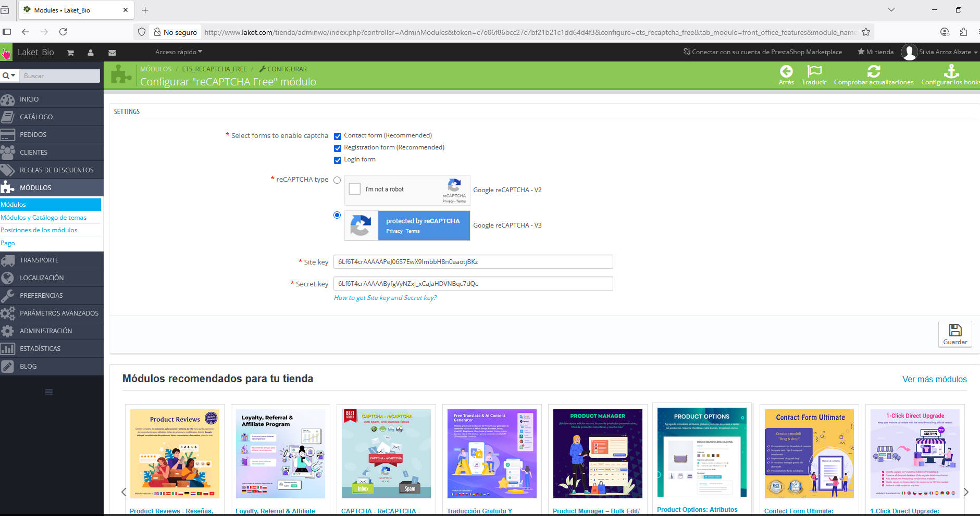Open the envelope messages icon
Screen dimensions: 980x516
coord(112,53)
